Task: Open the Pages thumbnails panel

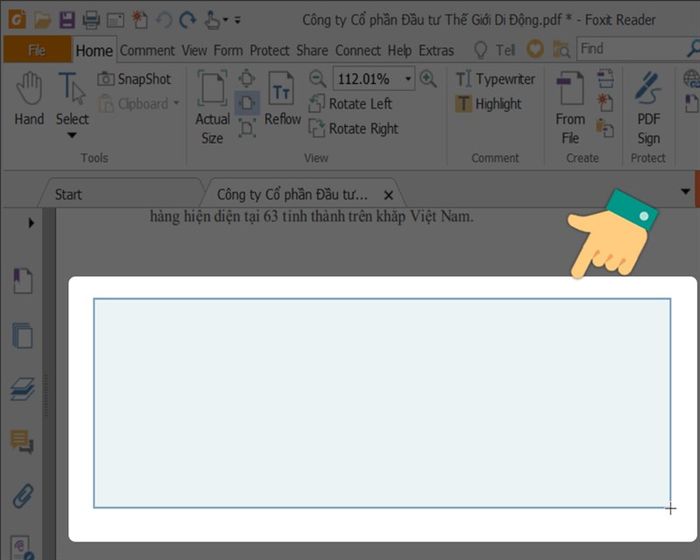Action: (22, 335)
